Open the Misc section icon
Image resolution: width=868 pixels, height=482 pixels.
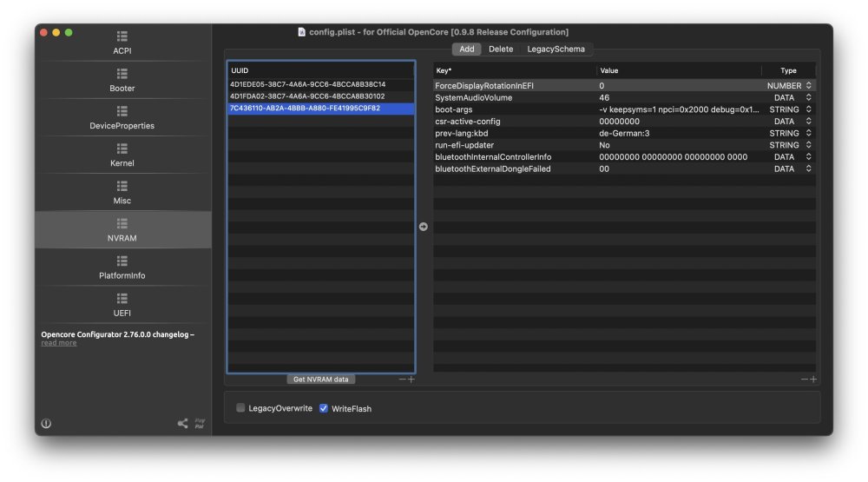pos(122,186)
